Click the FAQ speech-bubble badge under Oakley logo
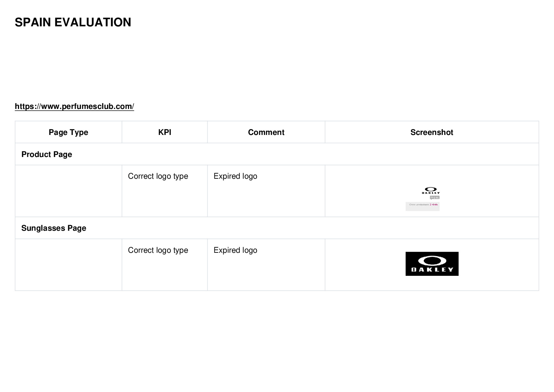Viewport: 554px width, 392px height. 435,197
